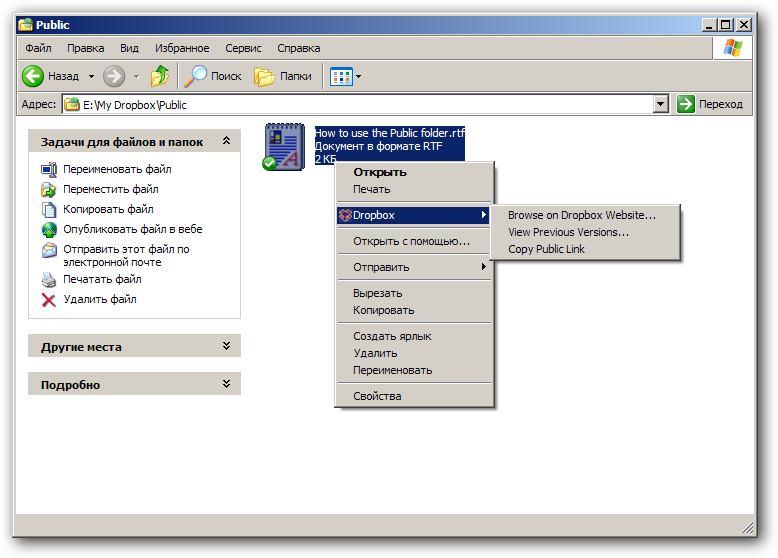Collapse the Задачи для файлов и папок panel

[226, 141]
